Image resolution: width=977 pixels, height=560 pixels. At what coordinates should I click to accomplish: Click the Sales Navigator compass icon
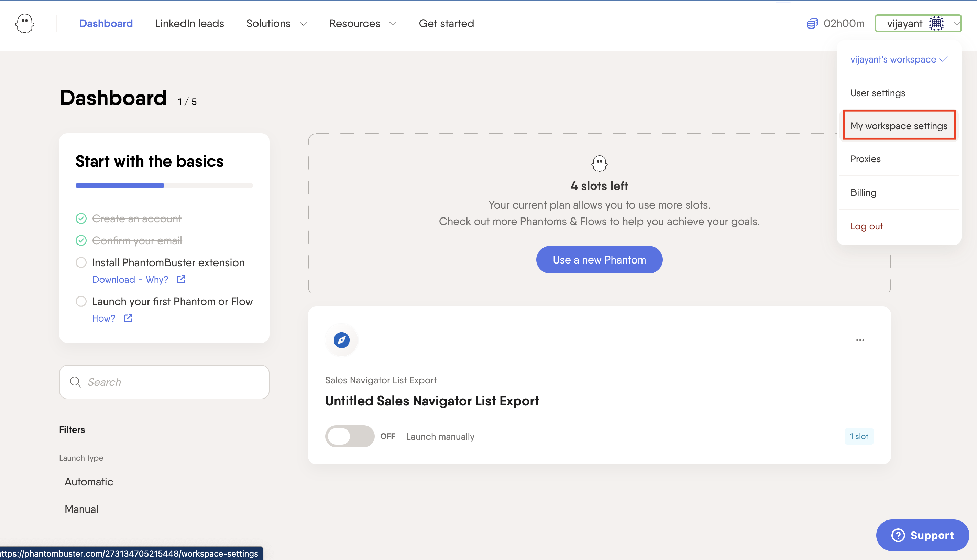[341, 340]
